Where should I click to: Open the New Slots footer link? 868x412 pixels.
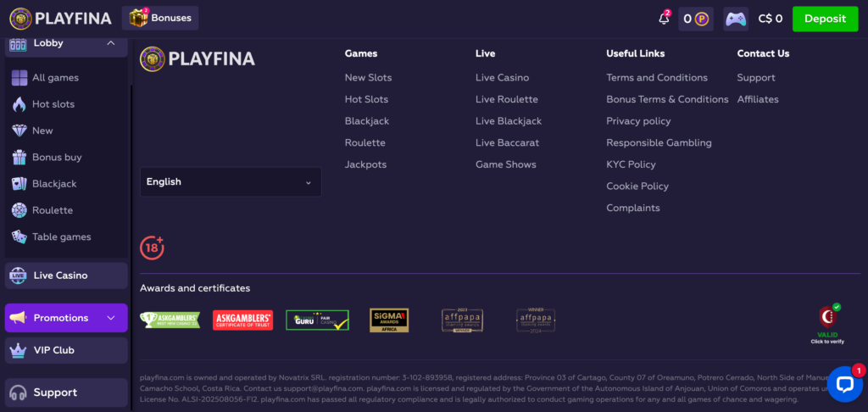coord(368,77)
